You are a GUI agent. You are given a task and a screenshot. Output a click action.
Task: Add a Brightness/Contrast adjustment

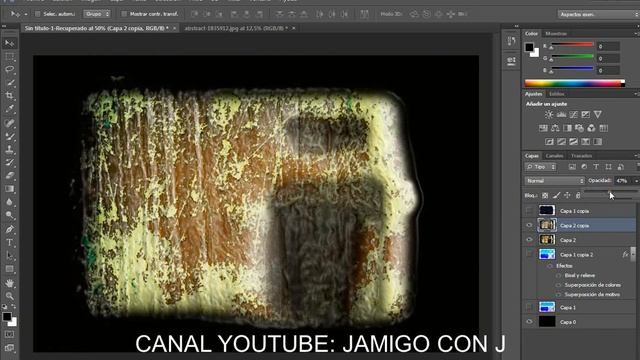[x=549, y=115]
